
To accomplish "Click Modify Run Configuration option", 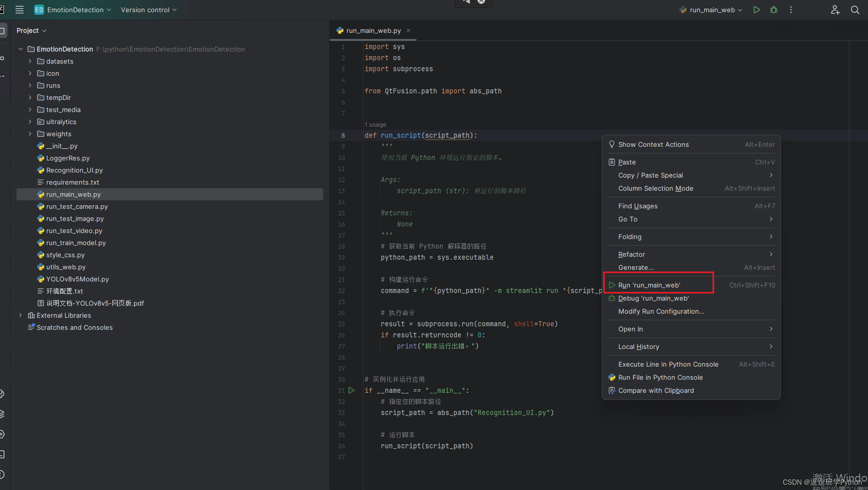I will [x=661, y=312].
